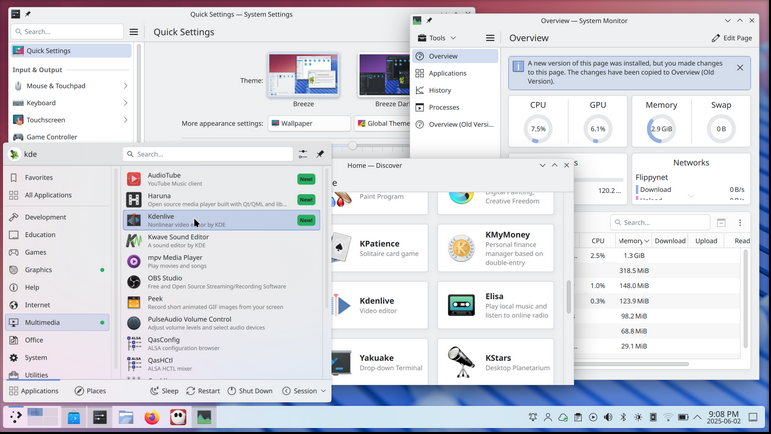771x434 pixels.
Task: Select Favorites in launcher sidebar
Action: coord(57,177)
